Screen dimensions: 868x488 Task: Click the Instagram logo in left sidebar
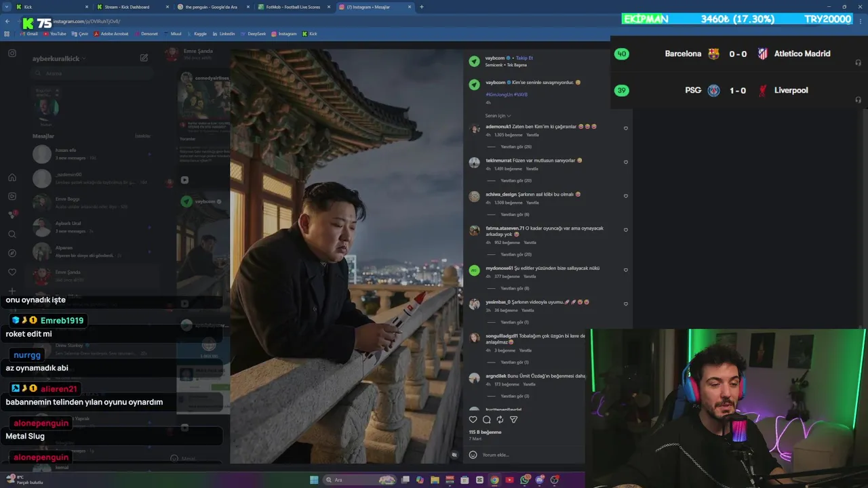click(x=12, y=54)
